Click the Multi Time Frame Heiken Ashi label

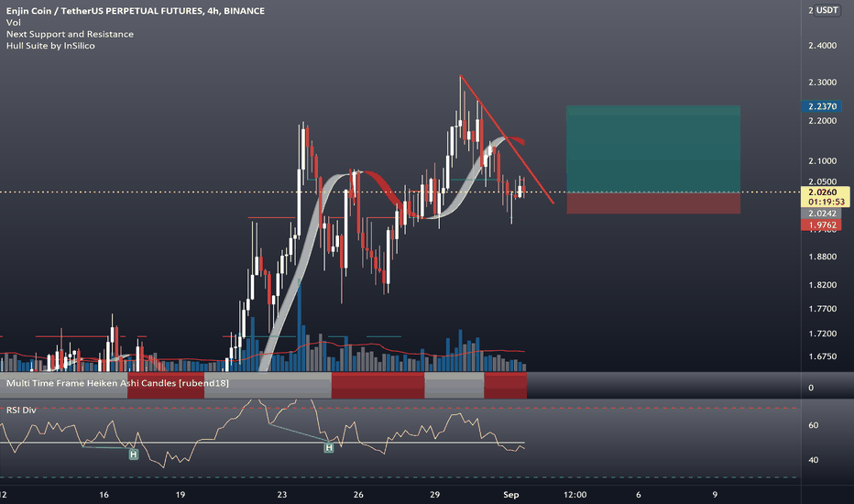point(117,383)
